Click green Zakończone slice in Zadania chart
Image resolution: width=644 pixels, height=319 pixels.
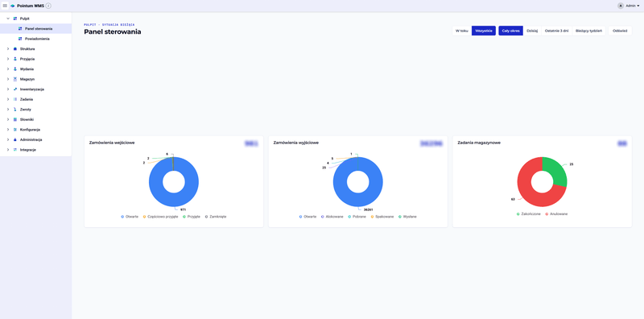tap(557, 172)
